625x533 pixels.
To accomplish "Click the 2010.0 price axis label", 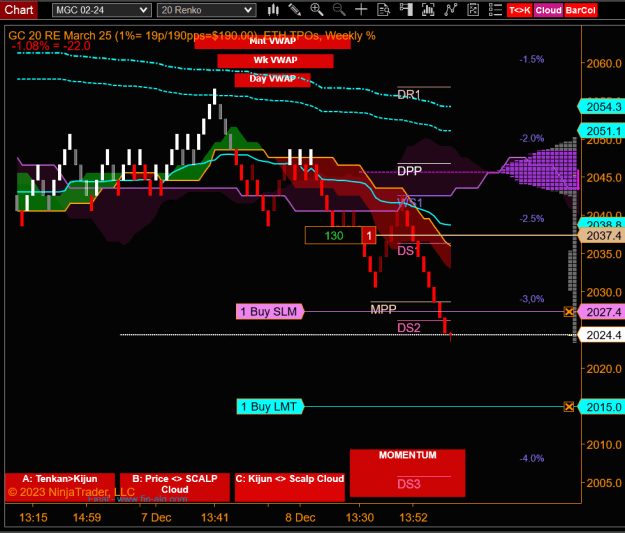I will click(x=604, y=444).
